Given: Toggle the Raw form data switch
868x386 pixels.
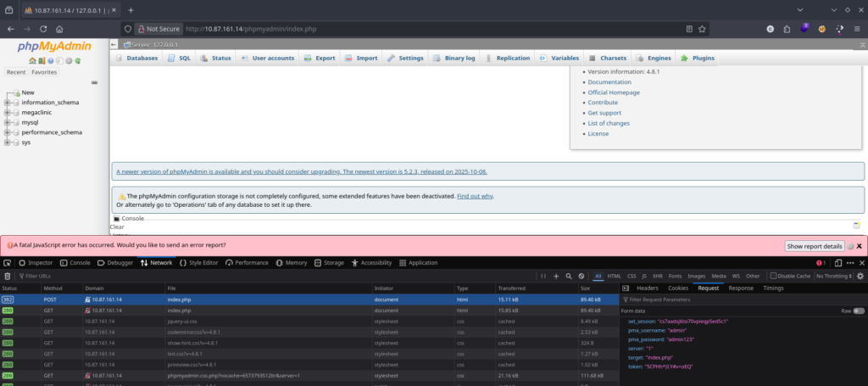Looking at the screenshot, I should (x=860, y=311).
